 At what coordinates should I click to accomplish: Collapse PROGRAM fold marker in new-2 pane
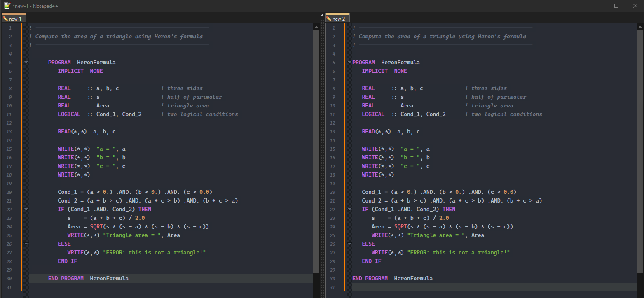pos(350,63)
